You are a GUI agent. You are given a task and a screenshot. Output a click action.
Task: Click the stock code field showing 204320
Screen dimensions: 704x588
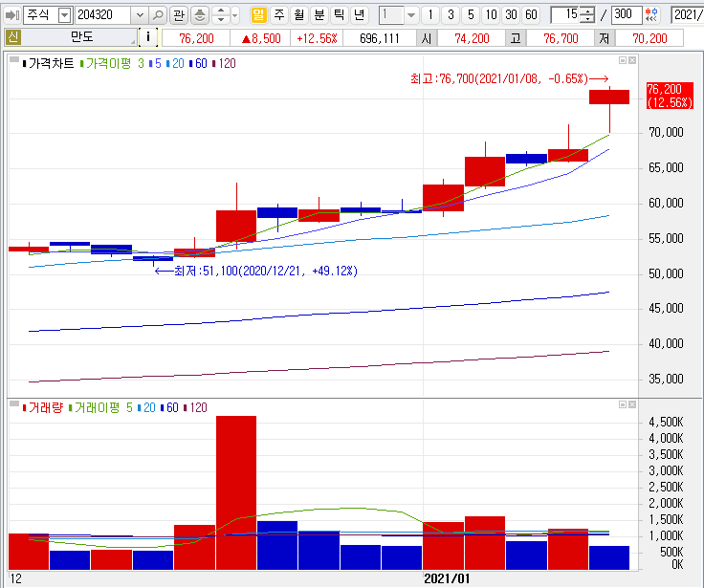[x=103, y=15]
